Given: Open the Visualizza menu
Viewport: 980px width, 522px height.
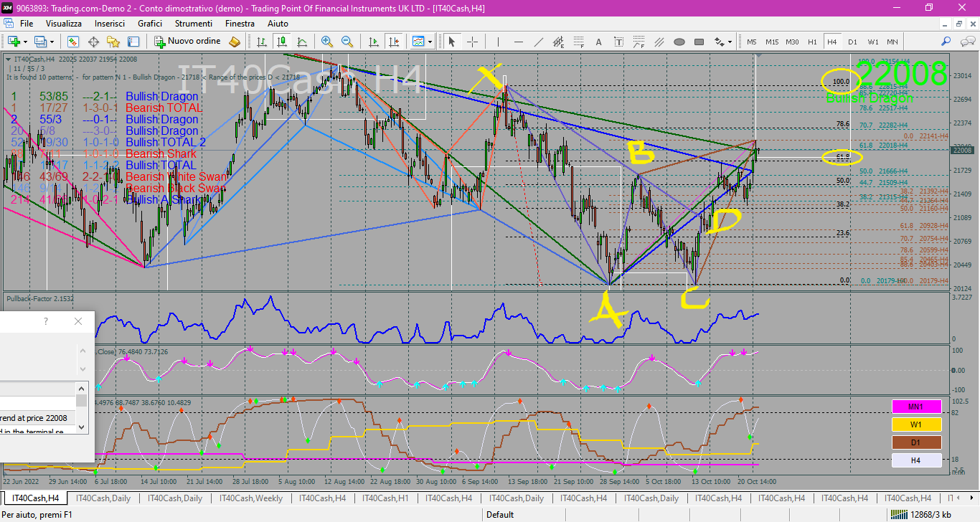Looking at the screenshot, I should coord(64,24).
